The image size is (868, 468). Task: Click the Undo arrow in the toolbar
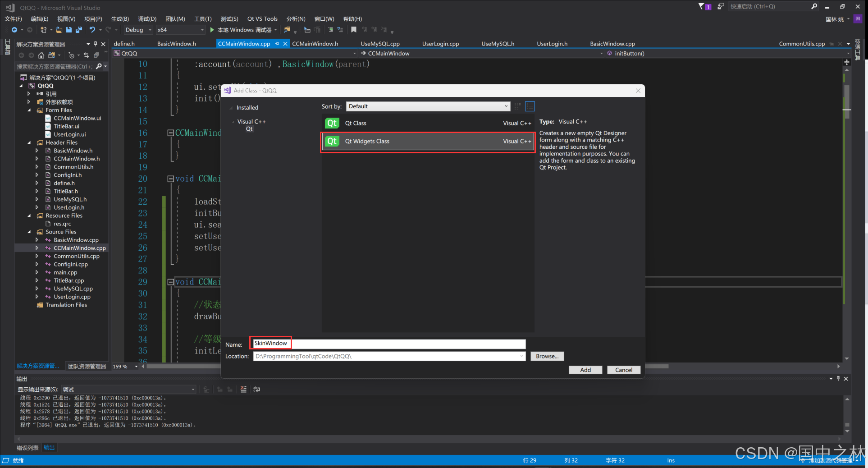click(92, 30)
